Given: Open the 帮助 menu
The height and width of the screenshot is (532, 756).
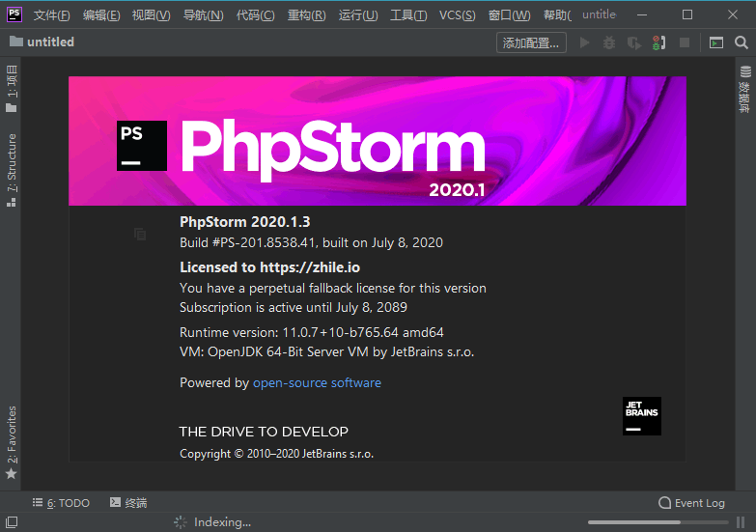Looking at the screenshot, I should (x=557, y=15).
